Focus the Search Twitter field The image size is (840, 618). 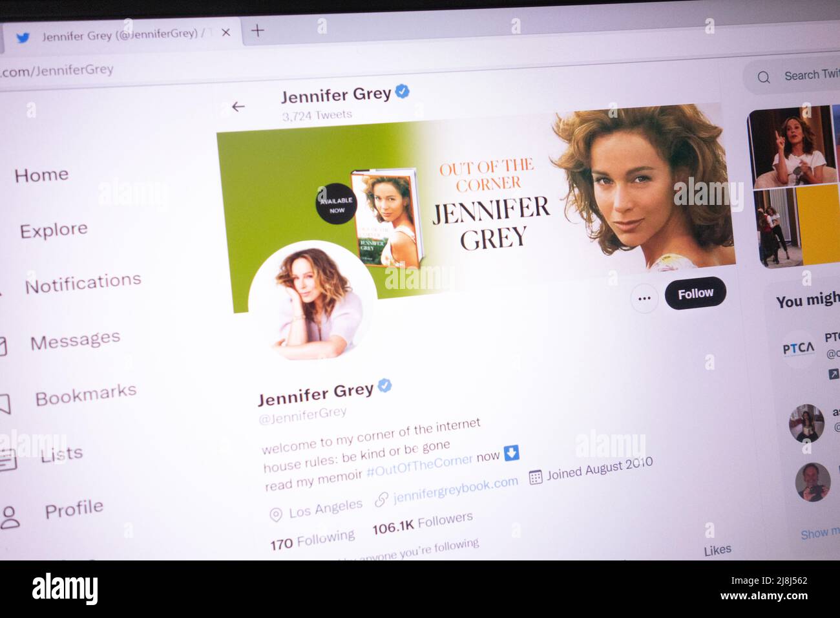tap(793, 76)
